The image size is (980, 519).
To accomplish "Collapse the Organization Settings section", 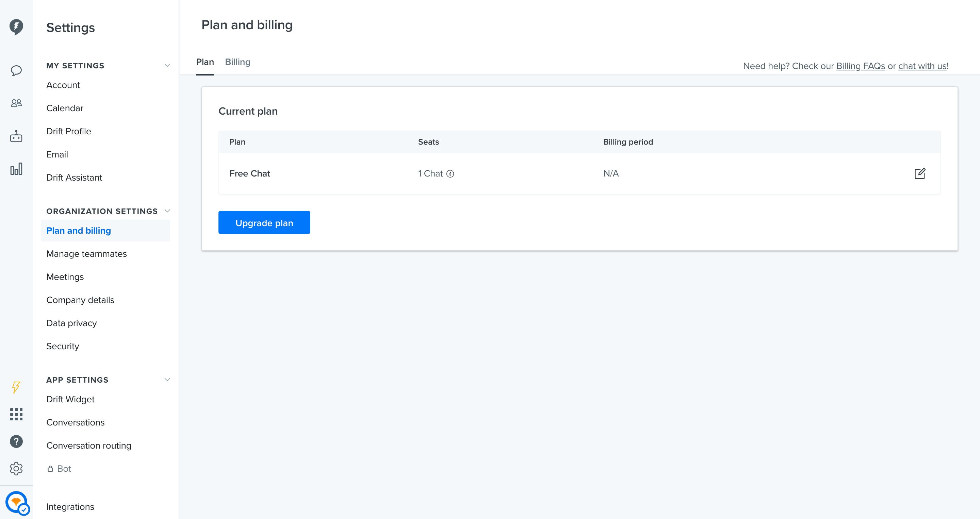I will pos(167,211).
